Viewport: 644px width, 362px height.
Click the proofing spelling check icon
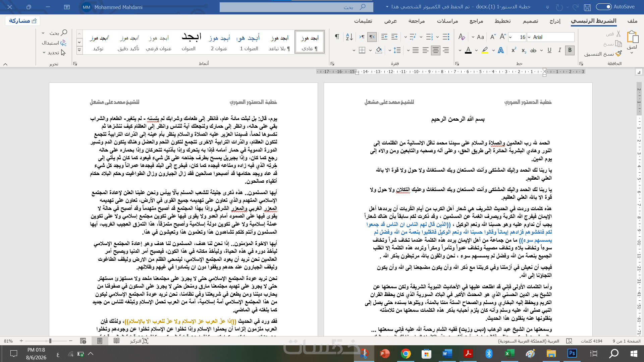click(x=569, y=341)
